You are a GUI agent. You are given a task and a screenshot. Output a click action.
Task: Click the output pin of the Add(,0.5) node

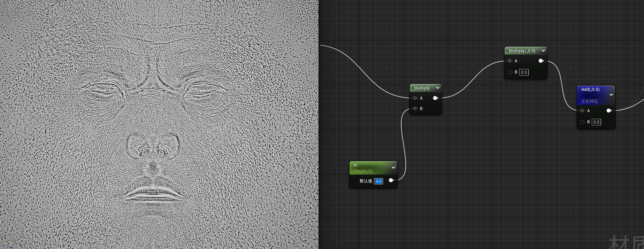609,111
